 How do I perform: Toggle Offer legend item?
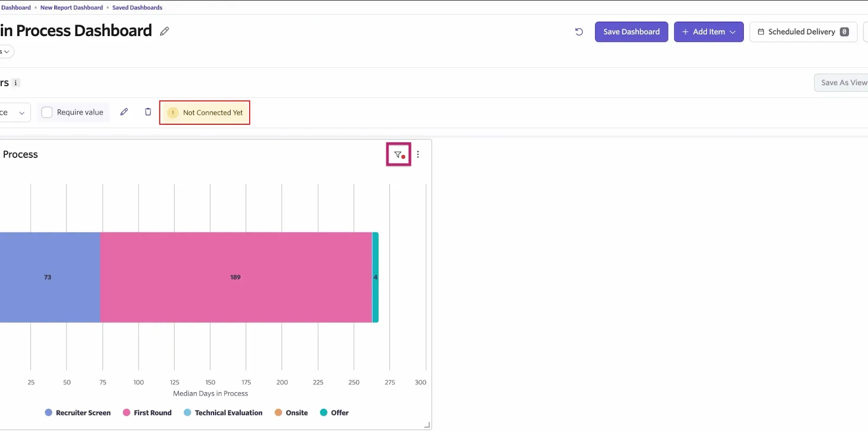tap(334, 413)
